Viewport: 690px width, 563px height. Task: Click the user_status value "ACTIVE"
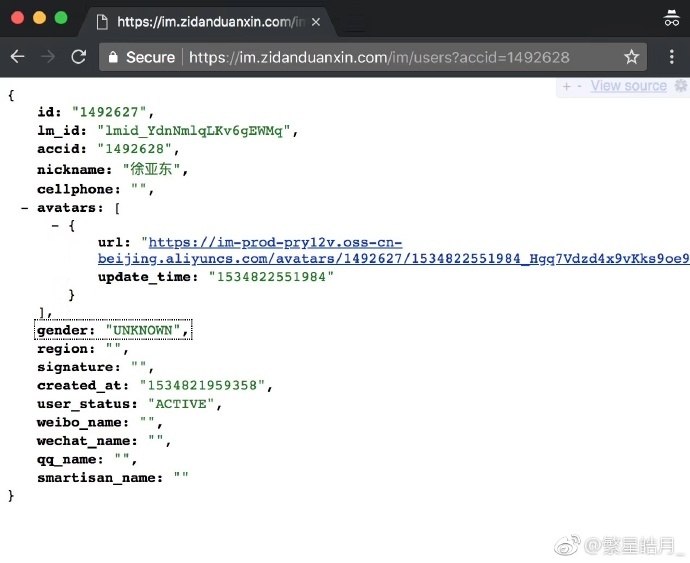coord(181,404)
